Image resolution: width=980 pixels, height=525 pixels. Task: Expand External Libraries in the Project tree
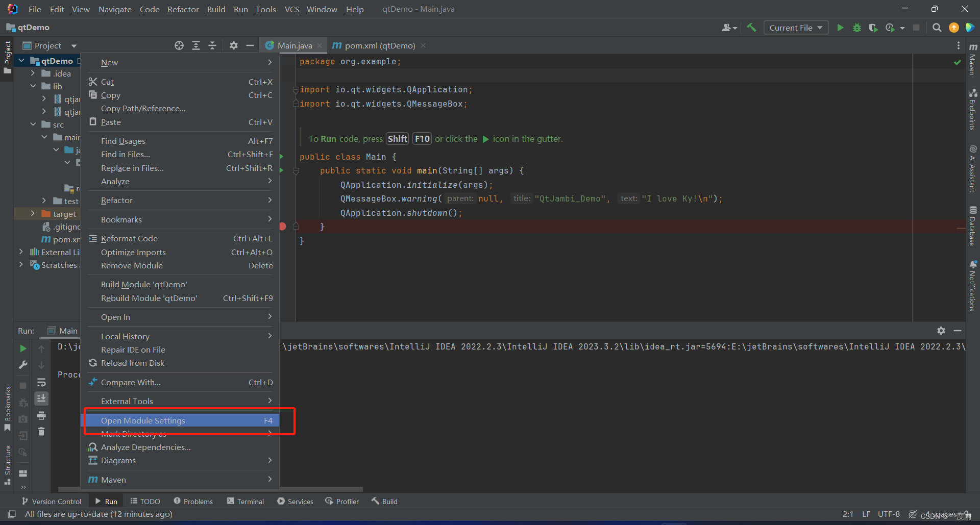coord(21,252)
